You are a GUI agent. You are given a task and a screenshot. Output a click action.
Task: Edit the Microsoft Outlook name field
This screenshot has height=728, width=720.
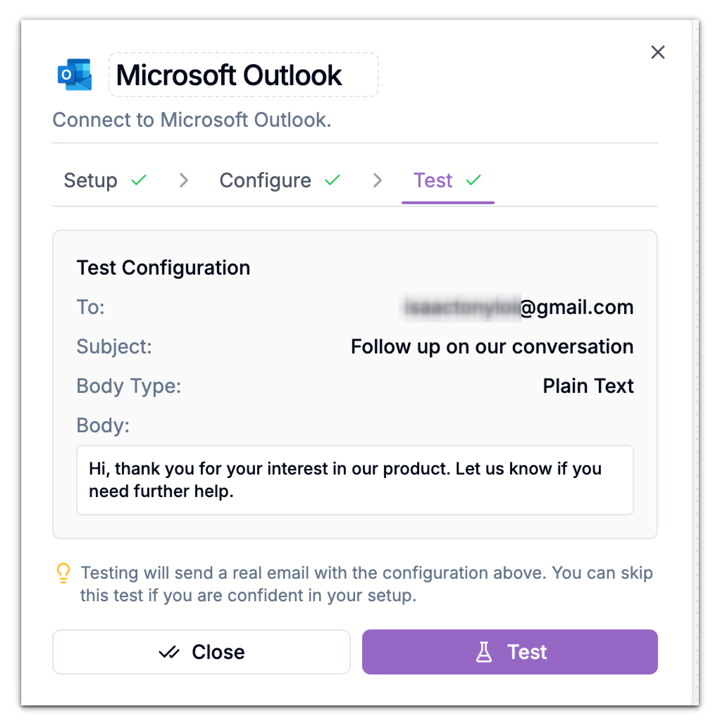243,75
